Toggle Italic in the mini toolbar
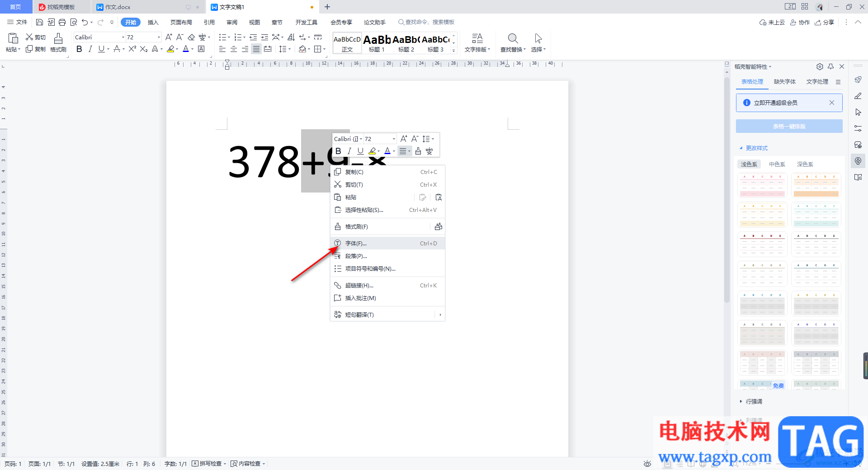The image size is (868, 470). [x=349, y=151]
